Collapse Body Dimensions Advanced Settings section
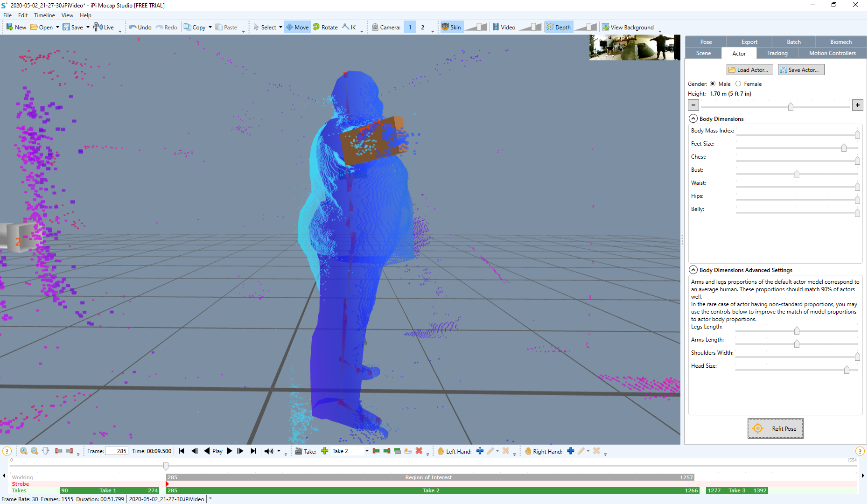This screenshot has height=504, width=868. pyautogui.click(x=693, y=270)
